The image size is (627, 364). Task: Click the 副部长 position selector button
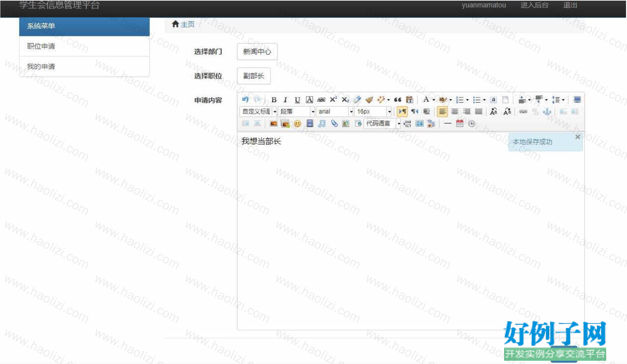254,76
